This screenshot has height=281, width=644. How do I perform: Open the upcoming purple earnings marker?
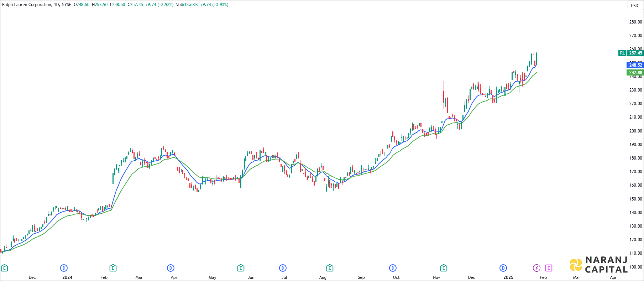tap(549, 268)
